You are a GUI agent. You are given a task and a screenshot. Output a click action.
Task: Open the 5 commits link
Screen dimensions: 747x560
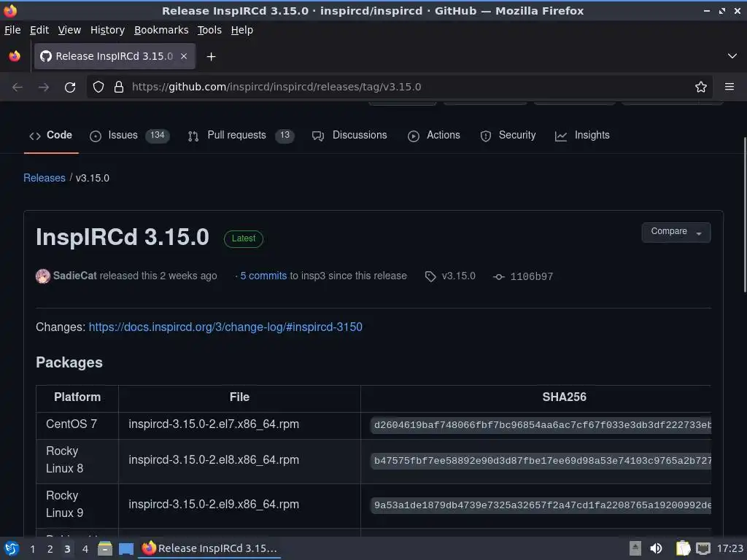(x=263, y=276)
